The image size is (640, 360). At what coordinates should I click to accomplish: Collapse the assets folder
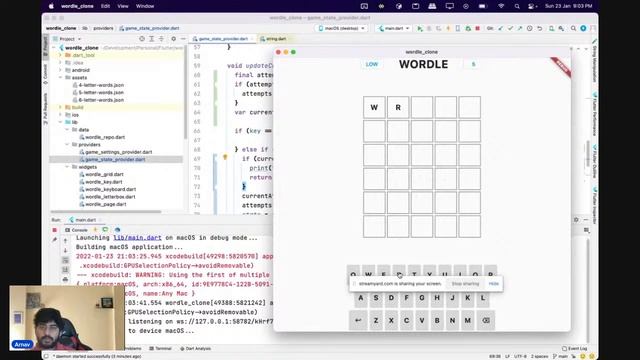pos(60,78)
